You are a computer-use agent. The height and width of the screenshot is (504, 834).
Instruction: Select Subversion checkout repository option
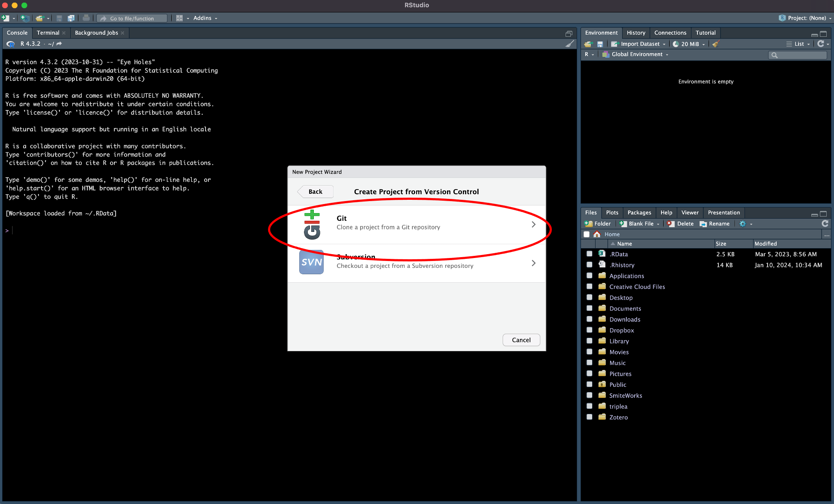pyautogui.click(x=417, y=263)
